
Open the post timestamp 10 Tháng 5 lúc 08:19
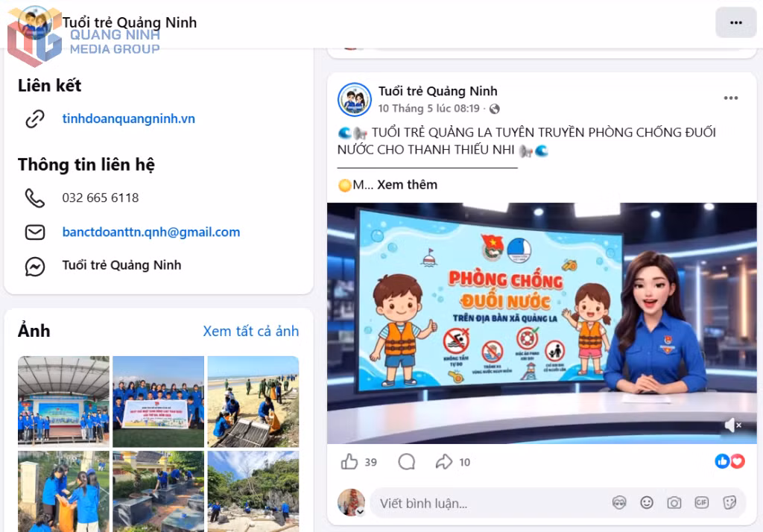428,108
